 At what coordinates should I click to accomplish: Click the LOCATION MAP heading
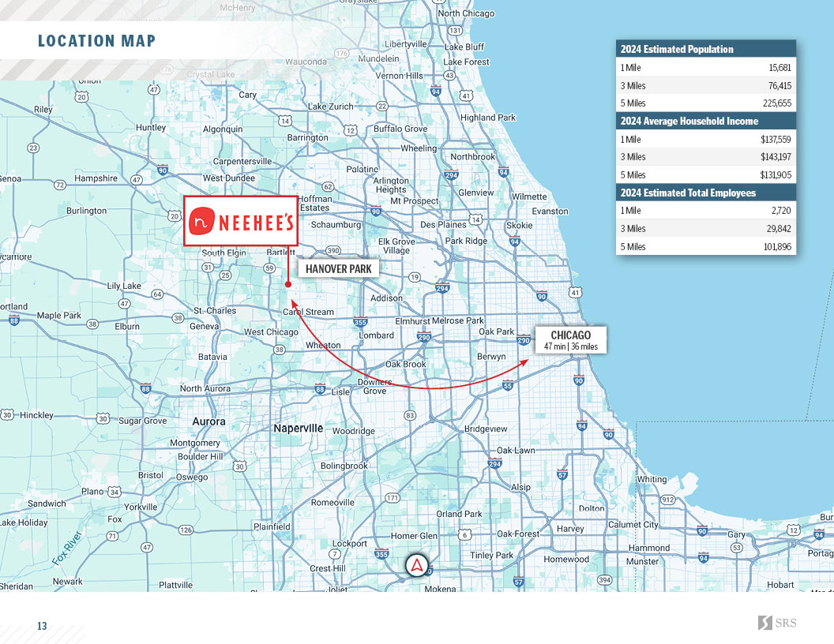pyautogui.click(x=97, y=41)
